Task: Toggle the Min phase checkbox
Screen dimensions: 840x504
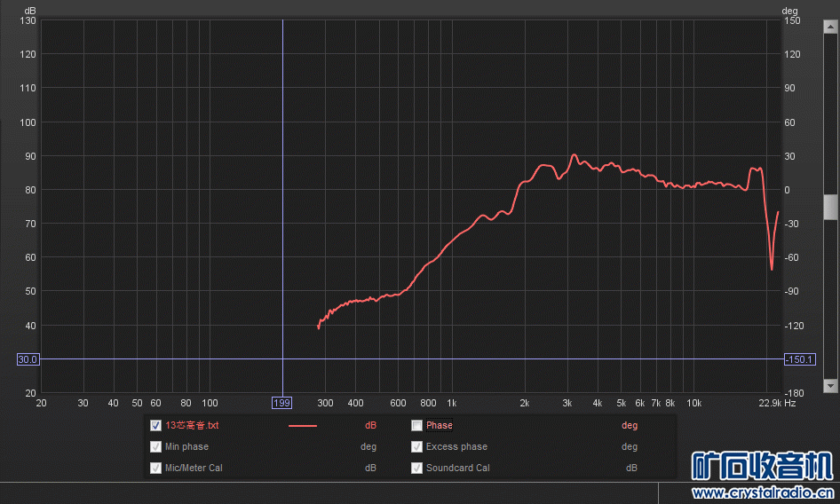Action: 156,446
